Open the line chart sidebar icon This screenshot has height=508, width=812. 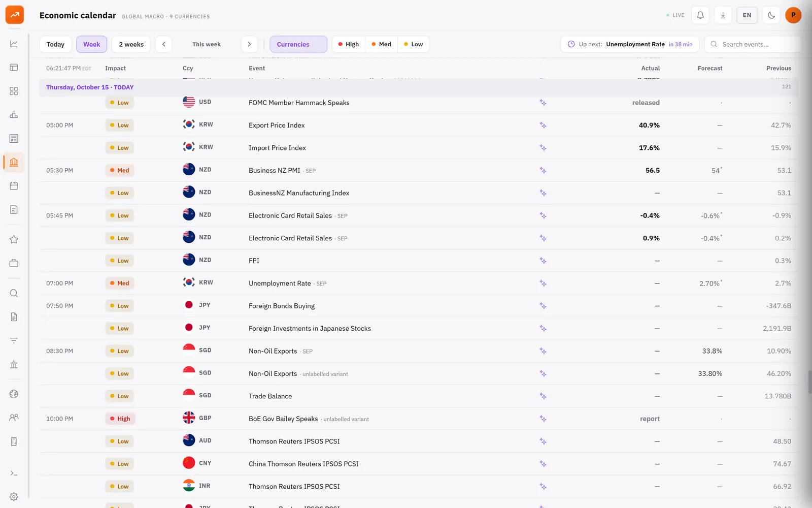[14, 44]
